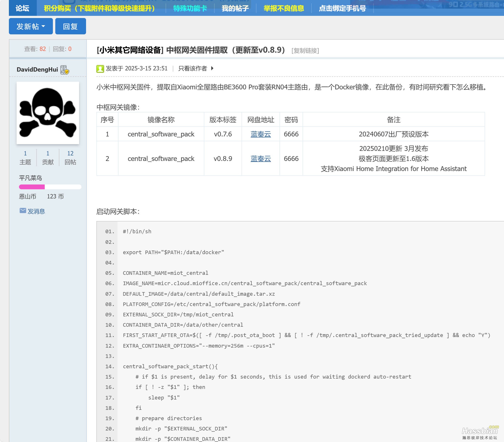Screen dimensions: 504x442
Task: Open 特殊功能卡 navigation item
Action: pos(190,8)
